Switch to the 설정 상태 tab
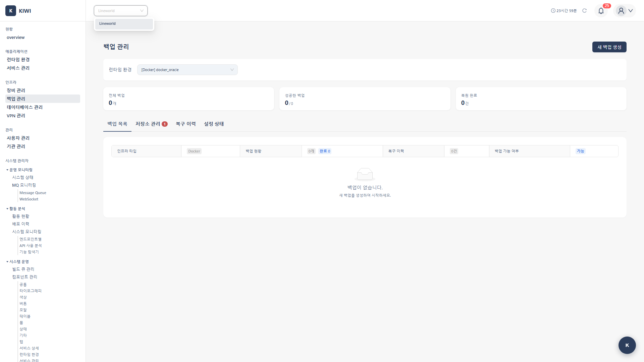This screenshot has width=644, height=362. click(x=214, y=124)
